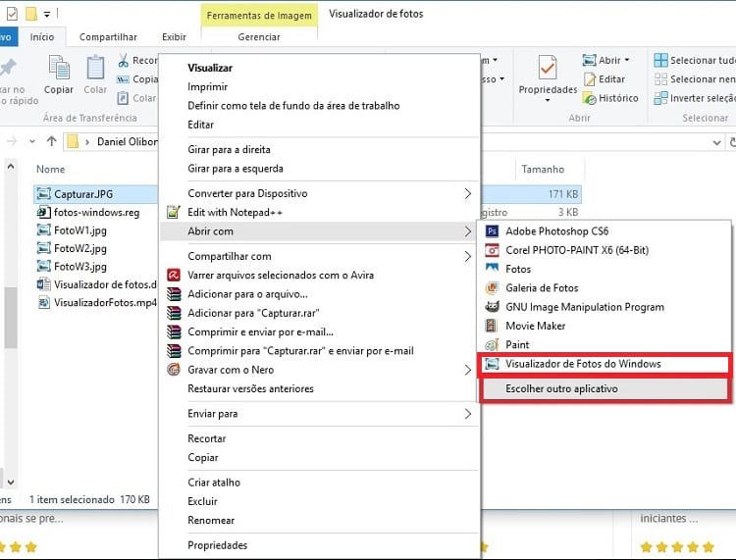
Task: Click Renomear in the context menu
Action: pyautogui.click(x=319, y=521)
